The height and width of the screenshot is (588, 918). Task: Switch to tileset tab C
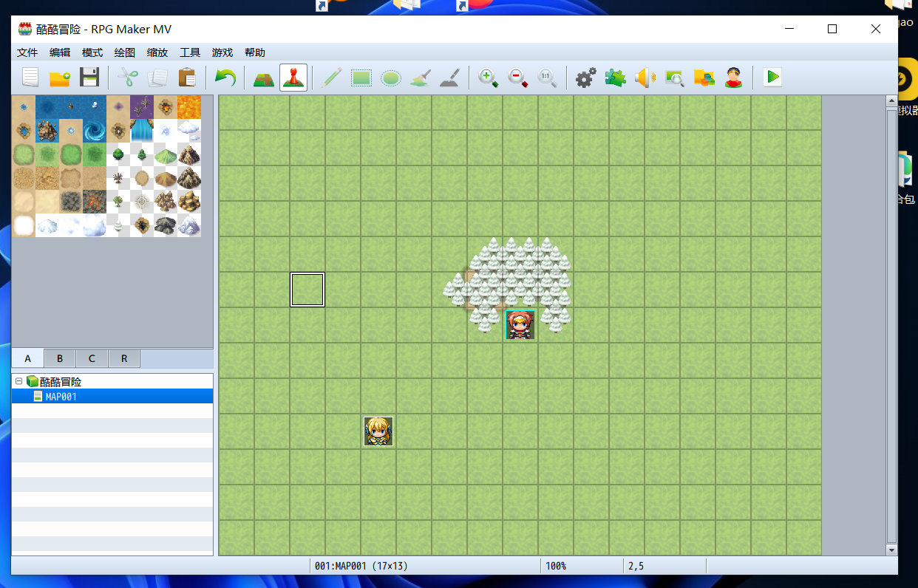[x=92, y=358]
